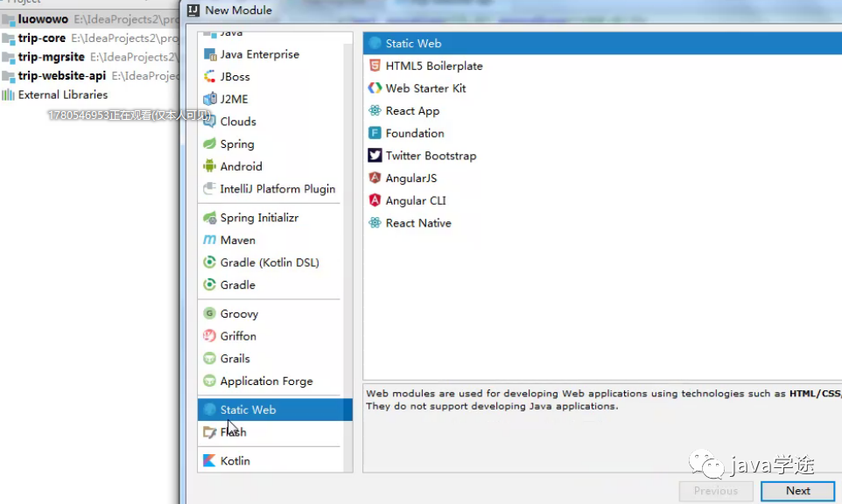Viewport: 842px width, 504px height.
Task: Click the Android robot icon
Action: coord(209,166)
